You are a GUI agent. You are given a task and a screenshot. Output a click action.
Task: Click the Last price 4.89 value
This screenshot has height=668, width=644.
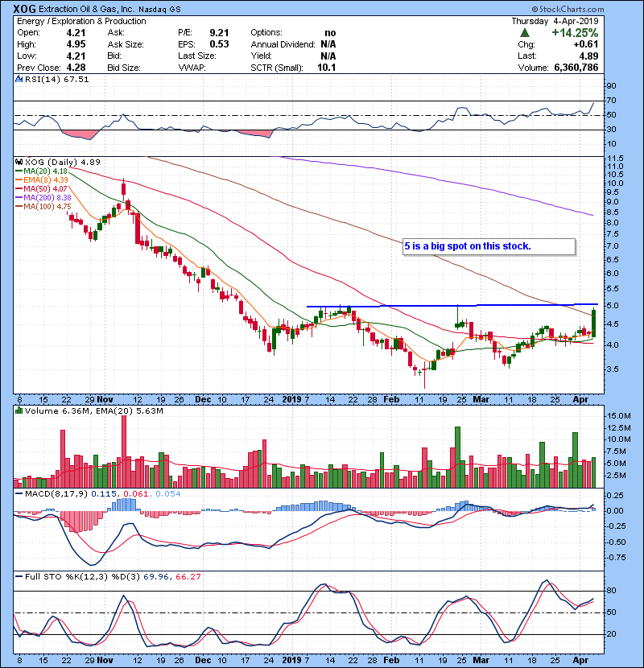click(588, 56)
